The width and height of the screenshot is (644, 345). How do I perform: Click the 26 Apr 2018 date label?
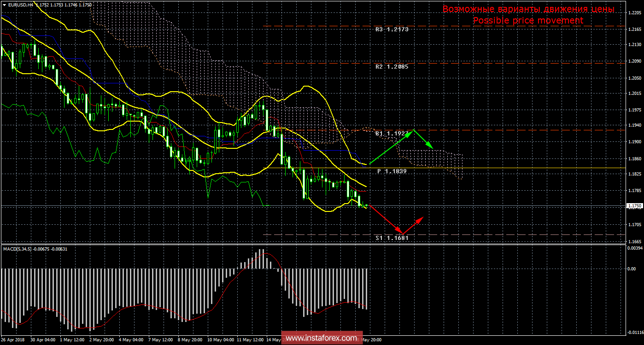pos(13,340)
